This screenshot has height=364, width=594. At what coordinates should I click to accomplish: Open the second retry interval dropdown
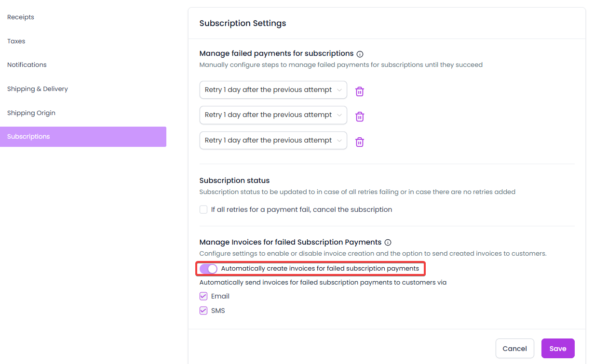point(273,115)
